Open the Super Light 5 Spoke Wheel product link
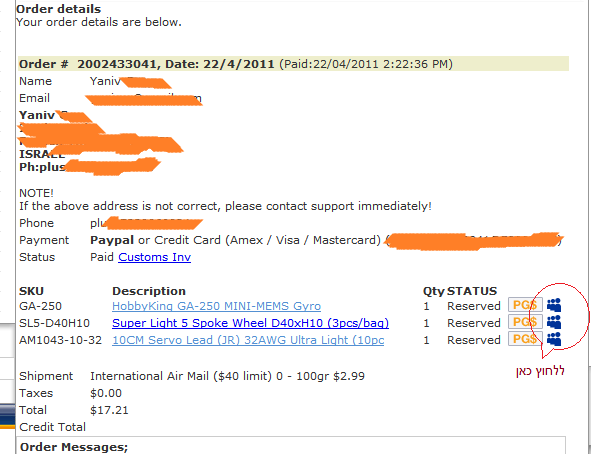 point(250,323)
